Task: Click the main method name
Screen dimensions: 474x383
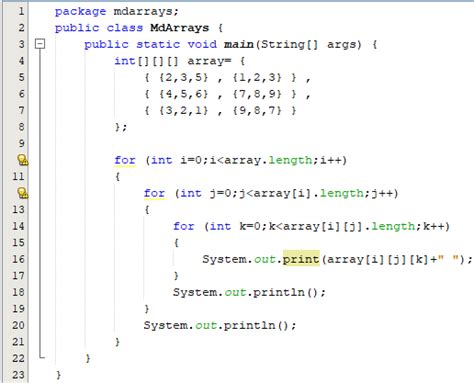Action: click(239, 44)
